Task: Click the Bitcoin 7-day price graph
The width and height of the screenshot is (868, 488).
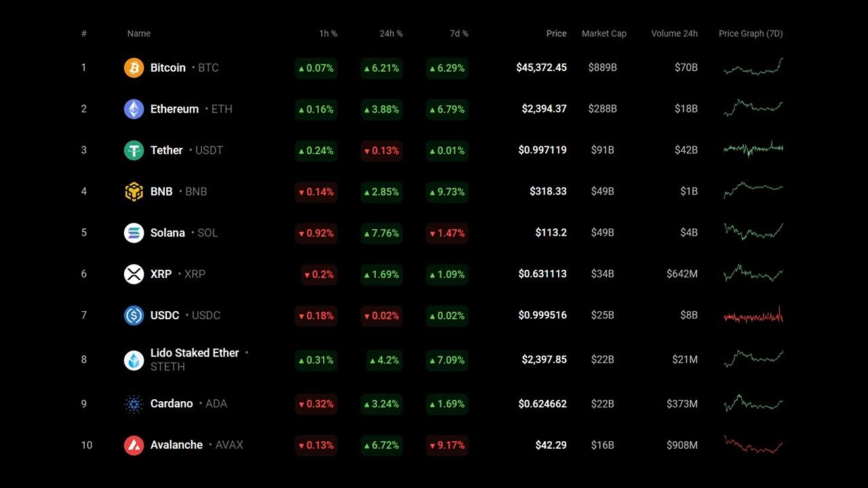Action: [x=753, y=67]
